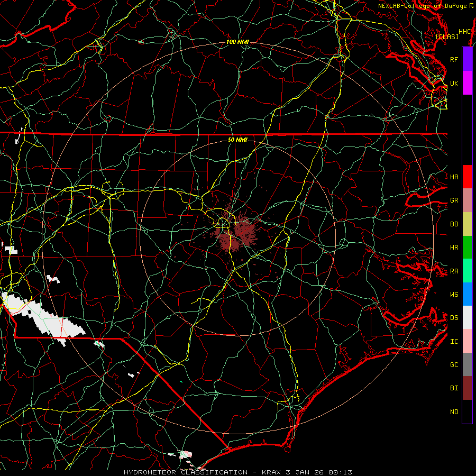Click the large white dry-snow echo region

click(x=42, y=317)
